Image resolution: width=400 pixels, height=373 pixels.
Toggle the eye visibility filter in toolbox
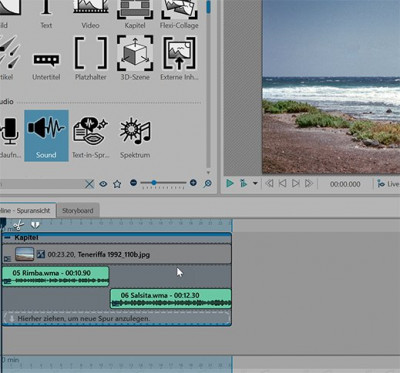point(103,184)
